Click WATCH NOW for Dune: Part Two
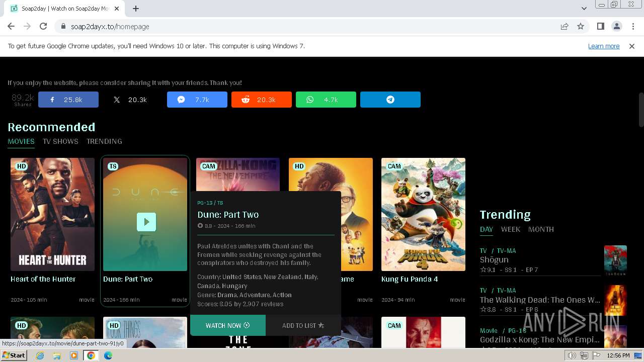Image resolution: width=644 pixels, height=362 pixels. click(228, 325)
